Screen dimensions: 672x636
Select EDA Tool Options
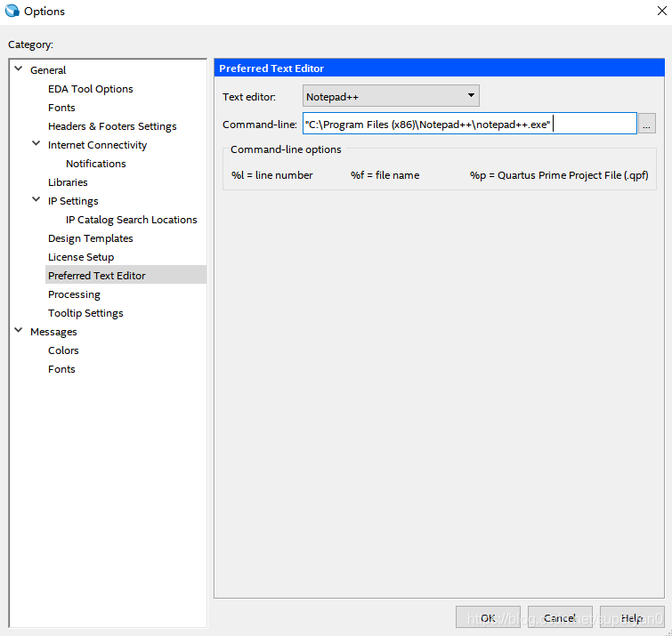91,89
